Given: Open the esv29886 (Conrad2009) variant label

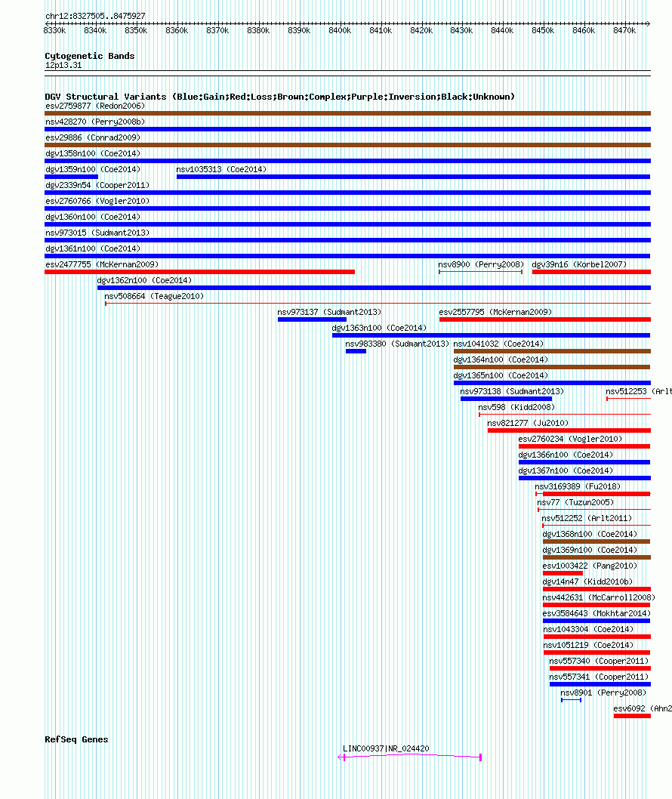Looking at the screenshot, I should coord(93,137).
